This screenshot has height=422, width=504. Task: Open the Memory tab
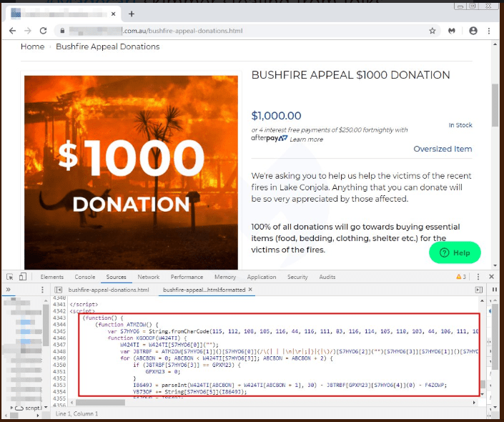(225, 277)
